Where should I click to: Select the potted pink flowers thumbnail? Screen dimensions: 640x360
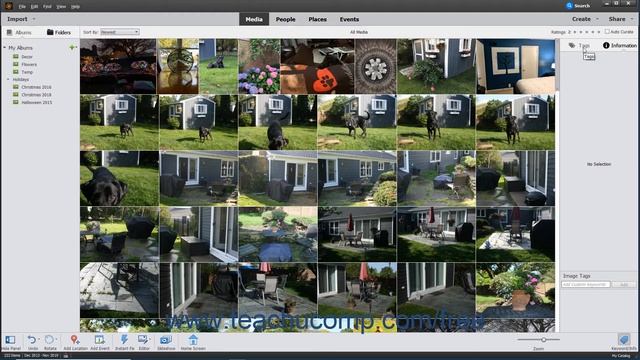515,290
